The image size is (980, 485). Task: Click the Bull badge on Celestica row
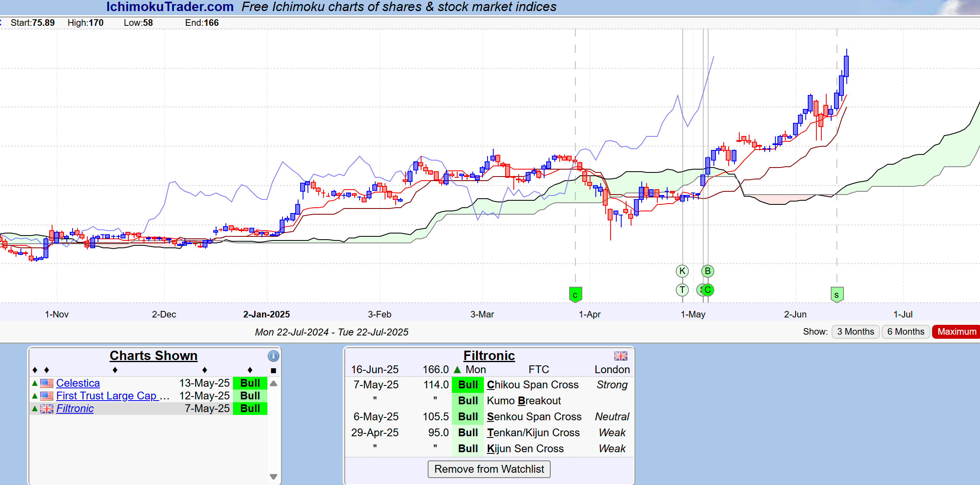pos(250,383)
